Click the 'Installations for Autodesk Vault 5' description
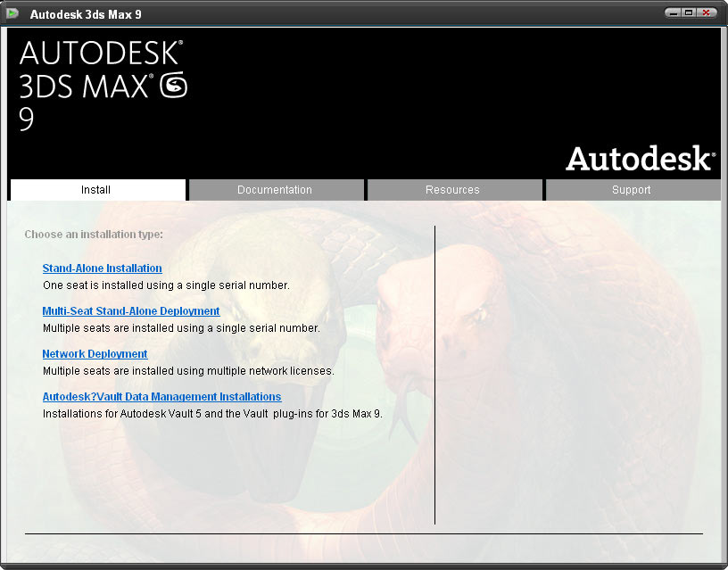The height and width of the screenshot is (570, 728). (x=212, y=414)
